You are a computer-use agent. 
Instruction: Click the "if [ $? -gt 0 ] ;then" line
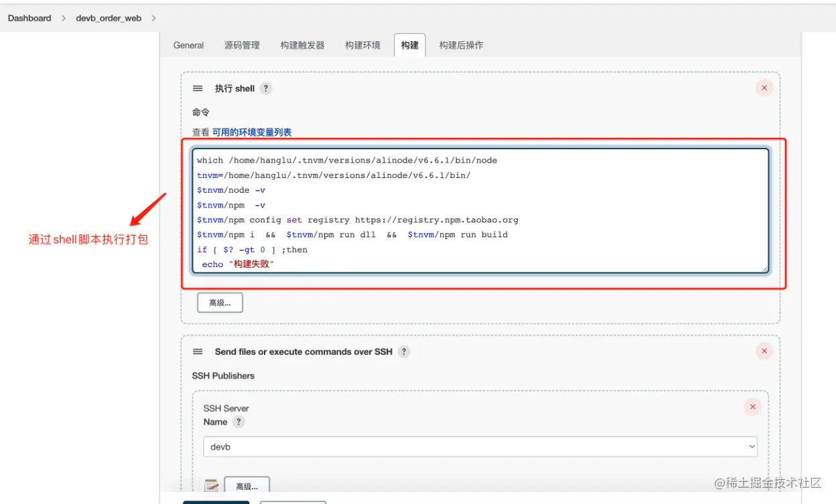tap(252, 250)
